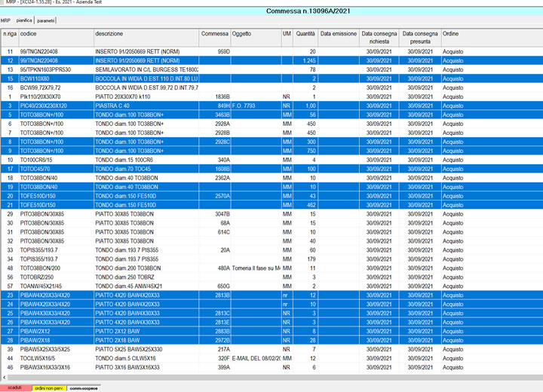Click the Commessa column header
The width and height of the screenshot is (543, 392).
tap(215, 38)
